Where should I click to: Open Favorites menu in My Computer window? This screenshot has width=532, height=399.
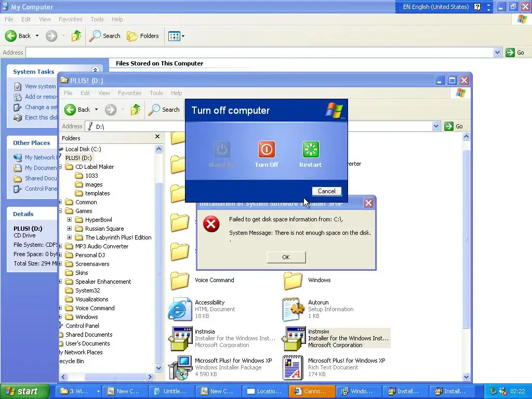pos(70,19)
